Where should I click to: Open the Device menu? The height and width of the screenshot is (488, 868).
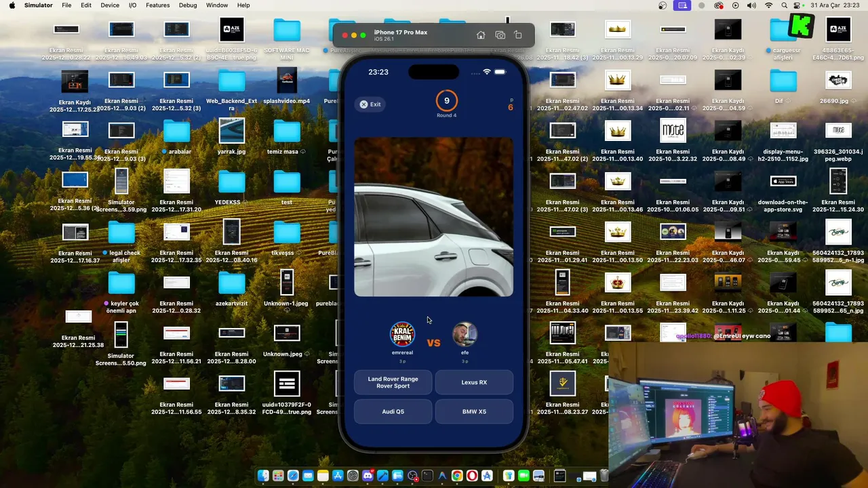pos(110,5)
